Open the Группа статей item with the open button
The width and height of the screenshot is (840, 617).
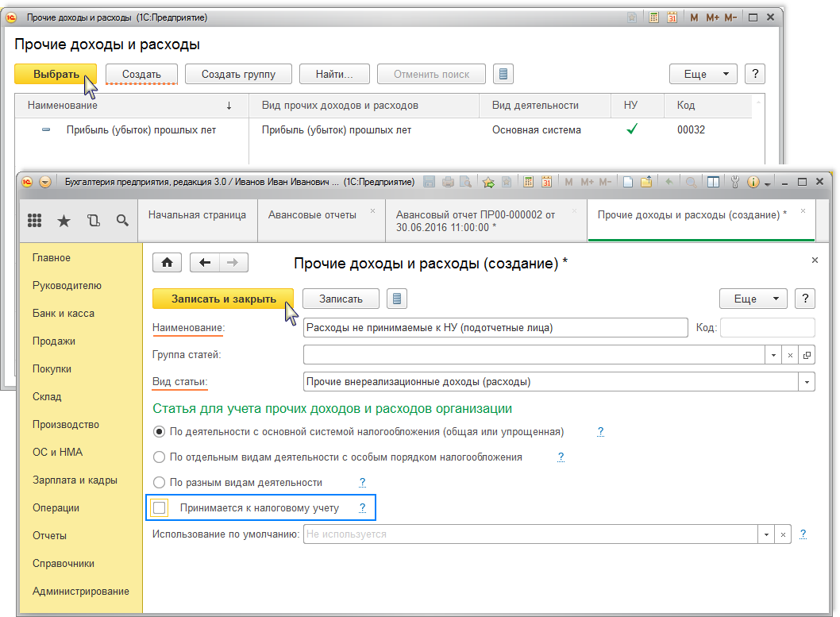pos(807,355)
